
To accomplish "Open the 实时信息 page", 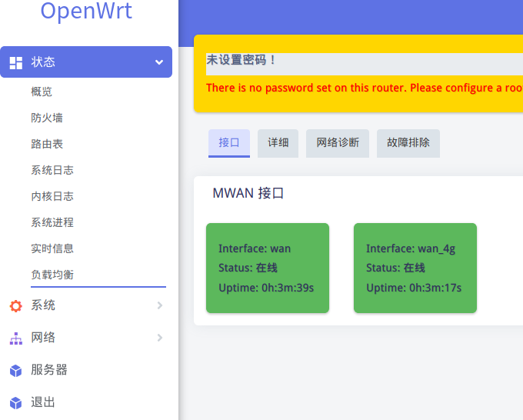I will pyautogui.click(x=52, y=248).
